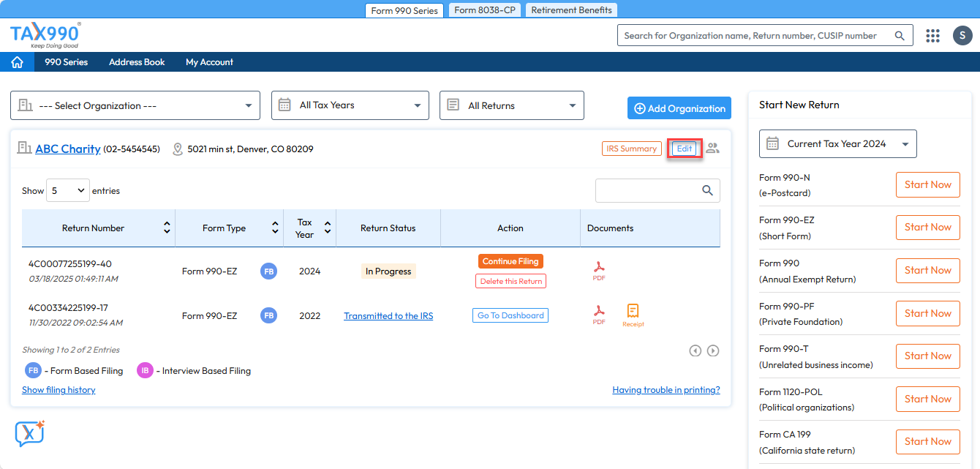This screenshot has width=980, height=469.
Task: Click Edit for ABC Charity
Action: point(685,149)
